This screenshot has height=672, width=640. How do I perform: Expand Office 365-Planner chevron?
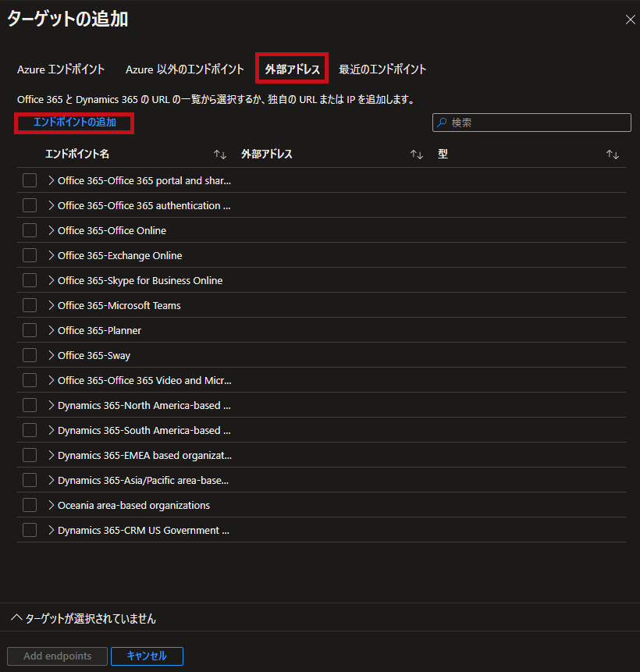tap(51, 330)
